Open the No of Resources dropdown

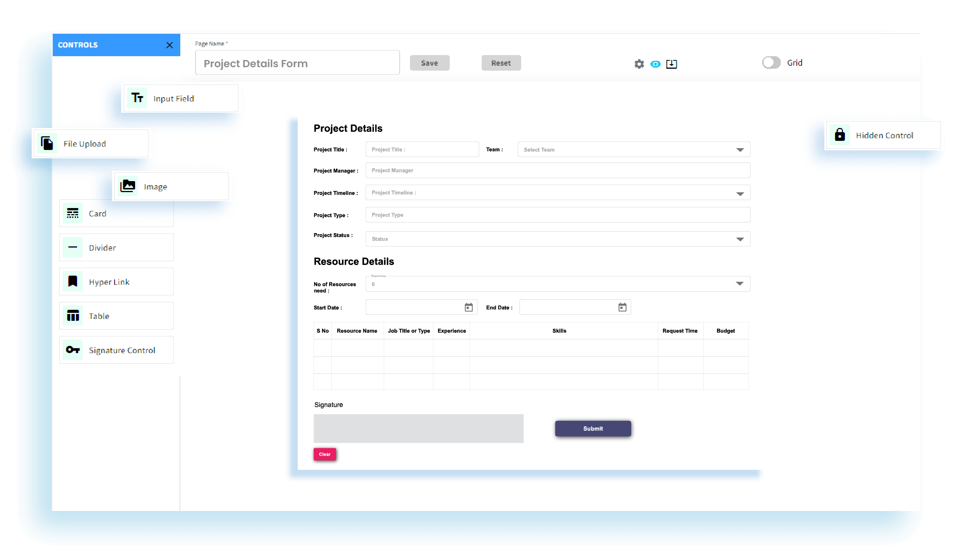739,284
